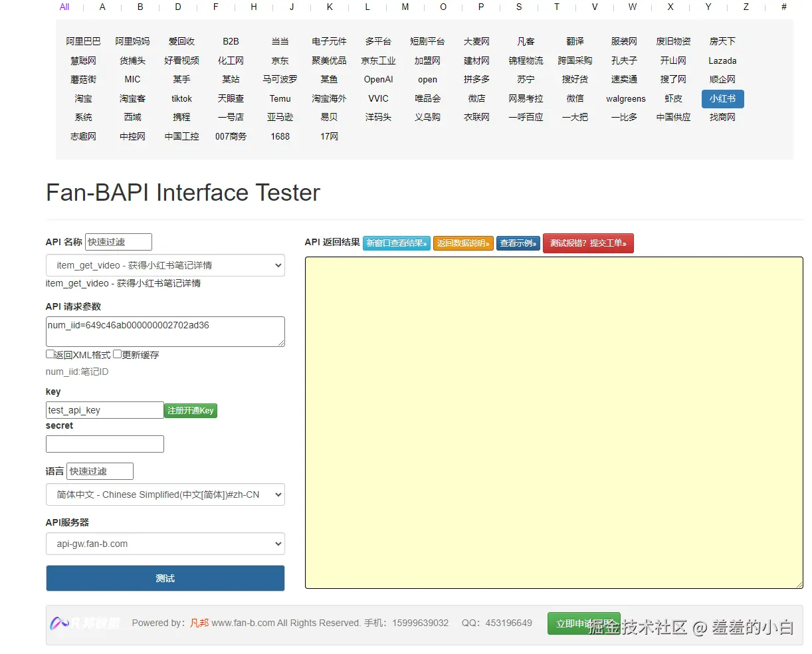Open the API 名称 dropdown list

click(x=165, y=265)
